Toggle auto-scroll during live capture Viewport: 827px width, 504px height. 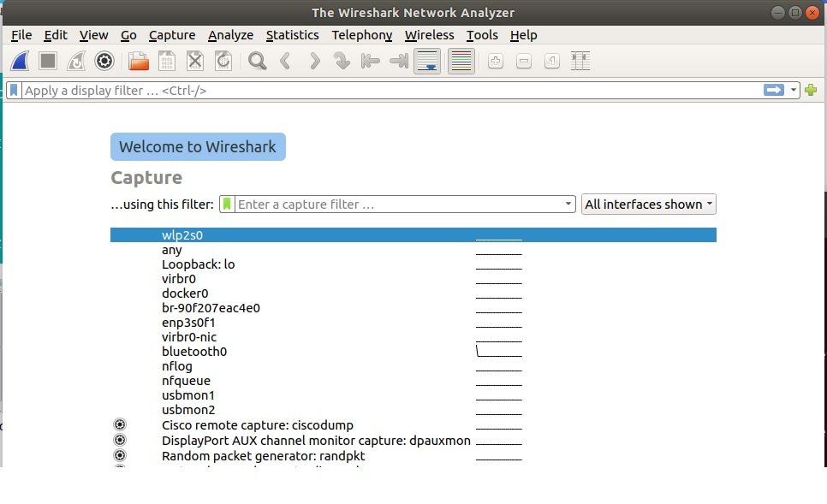click(x=426, y=61)
